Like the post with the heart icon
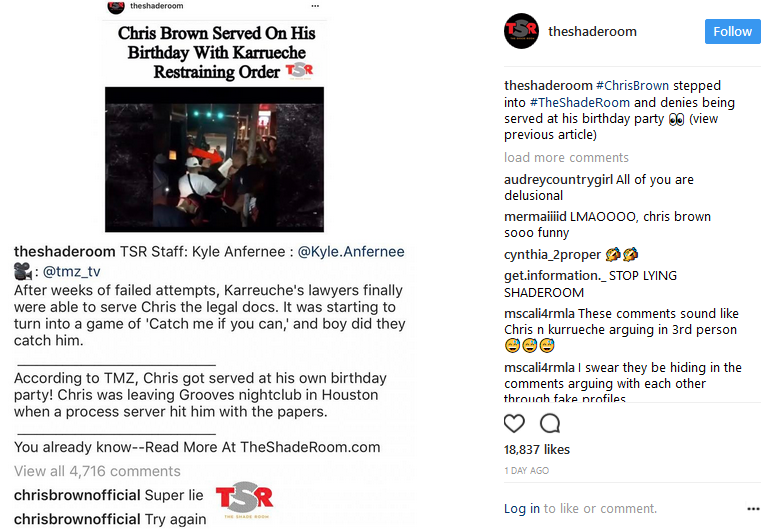Image resolution: width=765 pixels, height=529 pixels. [x=514, y=423]
